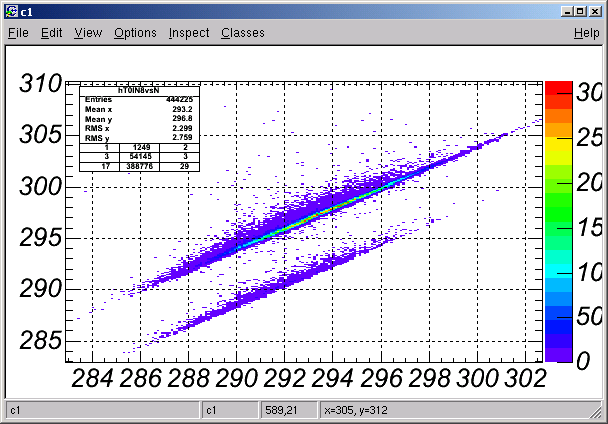Click the hT0lN8vsN stats box title
This screenshot has height=424, width=608.
point(139,91)
